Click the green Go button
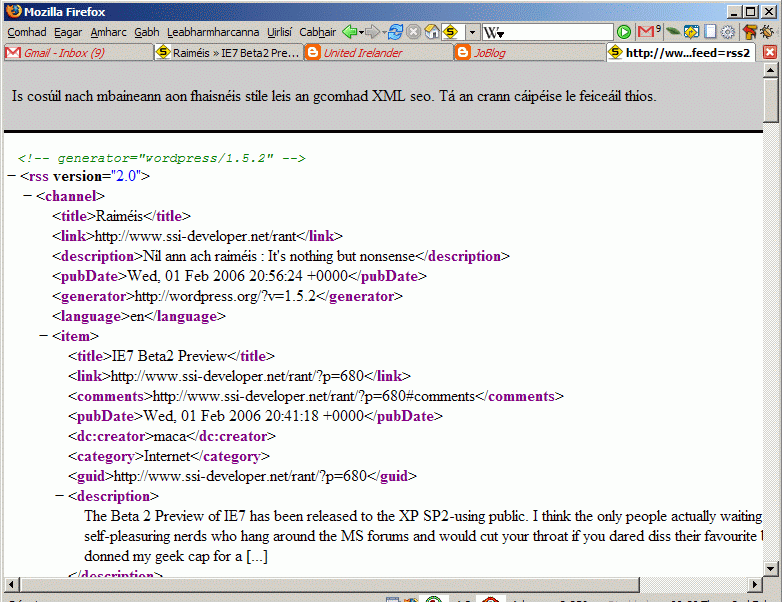The height and width of the screenshot is (602, 782). point(623,32)
